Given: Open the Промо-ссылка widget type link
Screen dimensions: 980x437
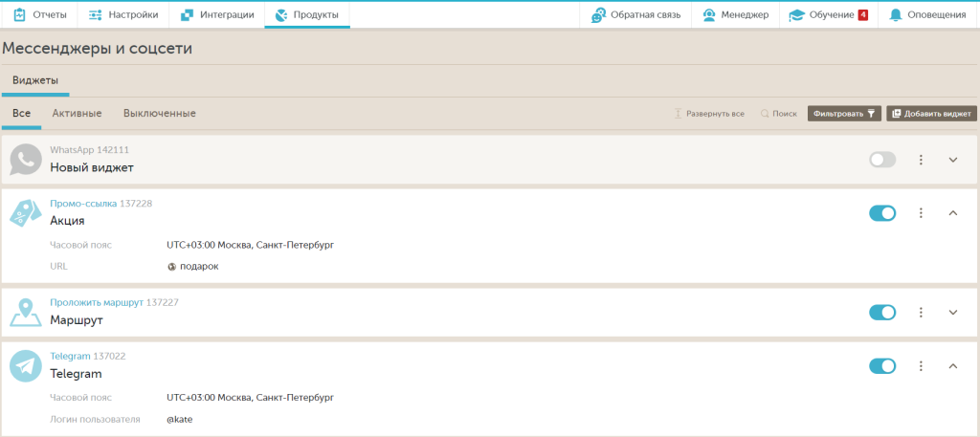Looking at the screenshot, I should click(x=83, y=204).
